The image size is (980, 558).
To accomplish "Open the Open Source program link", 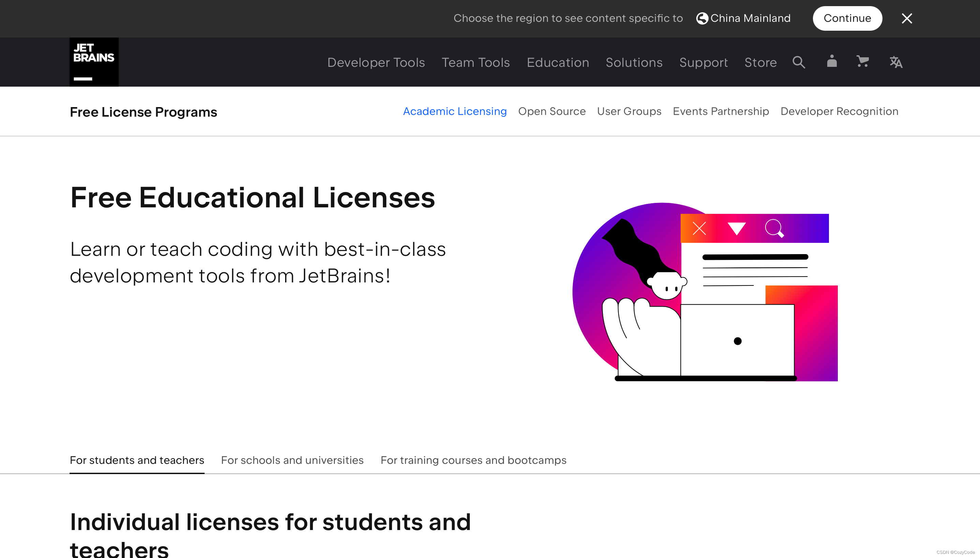I will coord(552,111).
